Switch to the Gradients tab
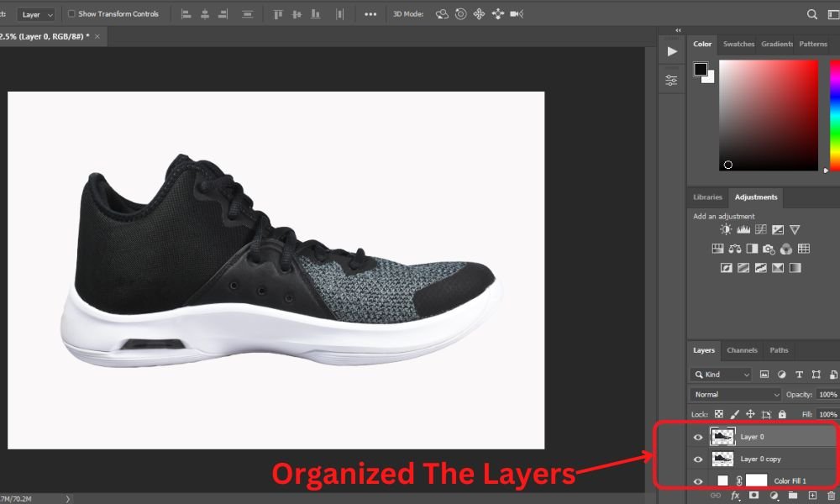The height and width of the screenshot is (504, 840). tap(777, 44)
